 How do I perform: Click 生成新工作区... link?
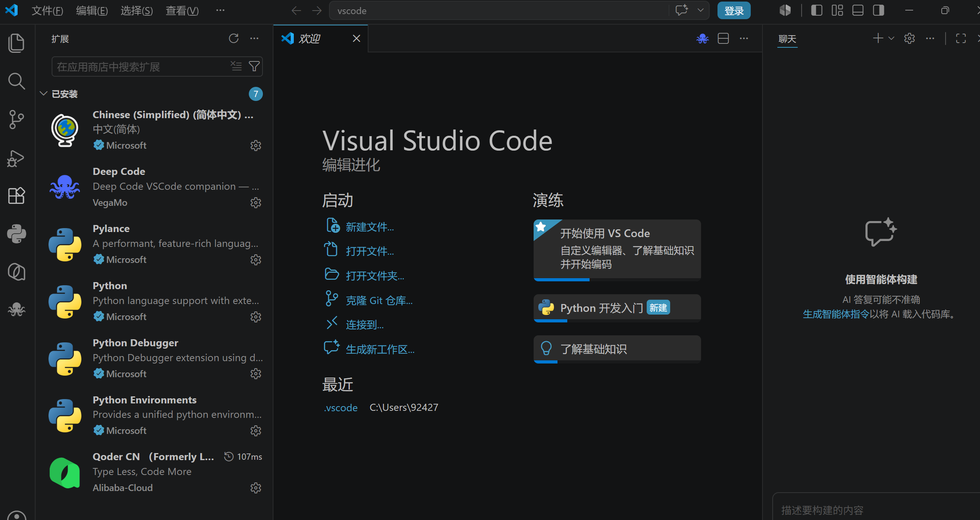380,349
